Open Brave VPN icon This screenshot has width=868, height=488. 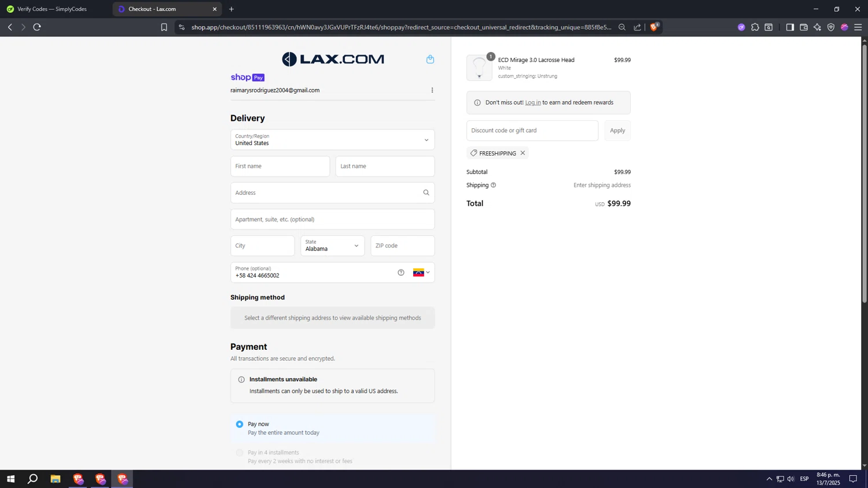click(x=831, y=27)
